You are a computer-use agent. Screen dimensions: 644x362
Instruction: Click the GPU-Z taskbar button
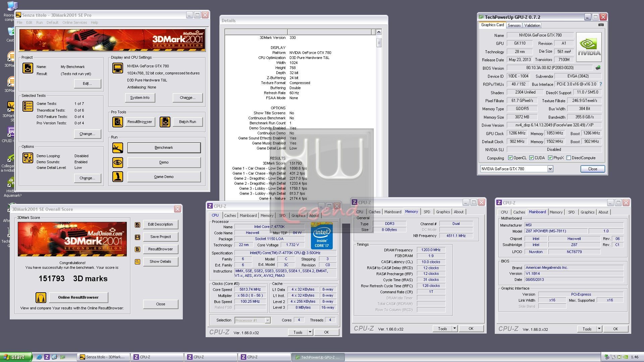(318, 357)
